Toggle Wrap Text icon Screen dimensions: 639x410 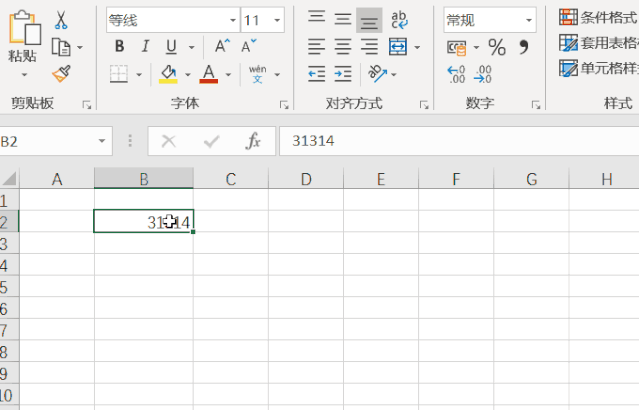[399, 20]
